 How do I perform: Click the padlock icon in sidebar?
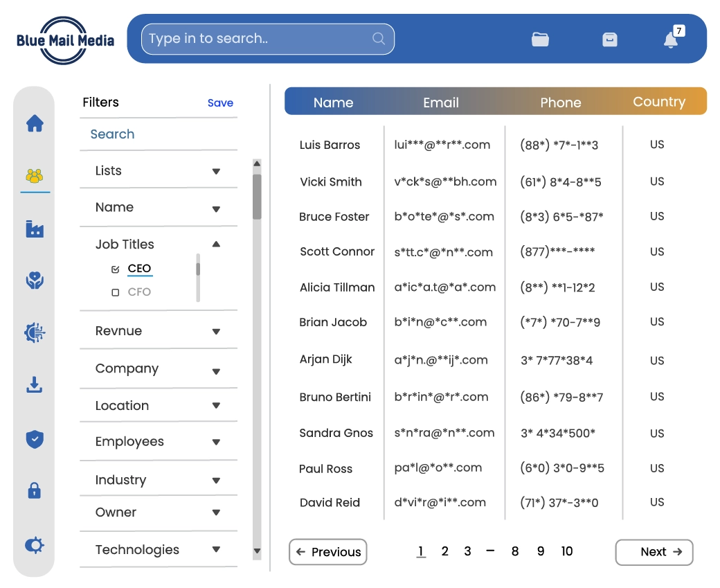coord(35,491)
